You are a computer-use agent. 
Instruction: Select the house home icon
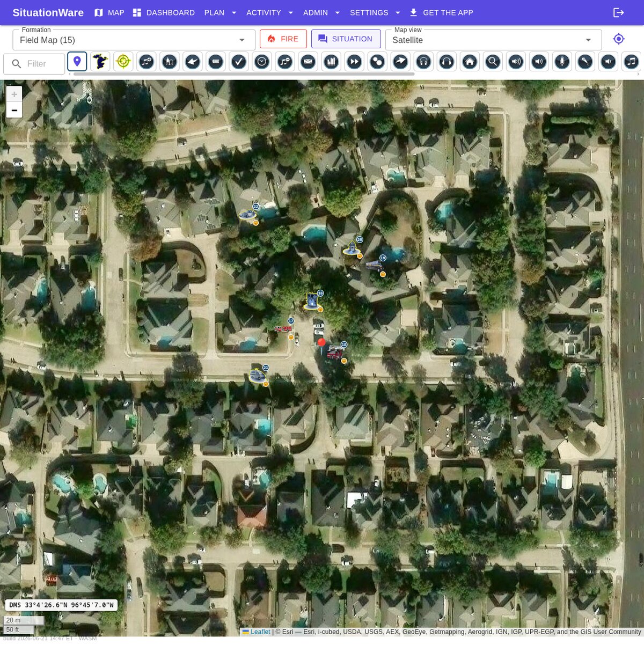(x=470, y=62)
